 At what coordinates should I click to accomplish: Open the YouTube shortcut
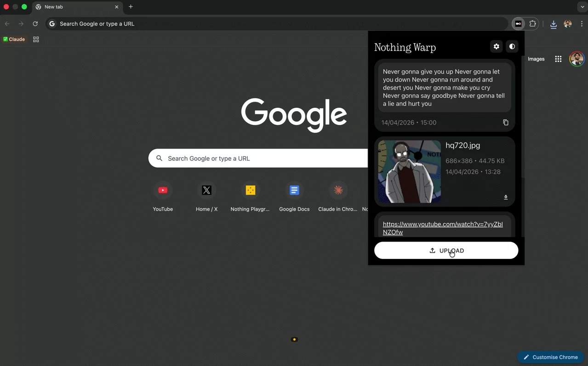[x=163, y=191]
